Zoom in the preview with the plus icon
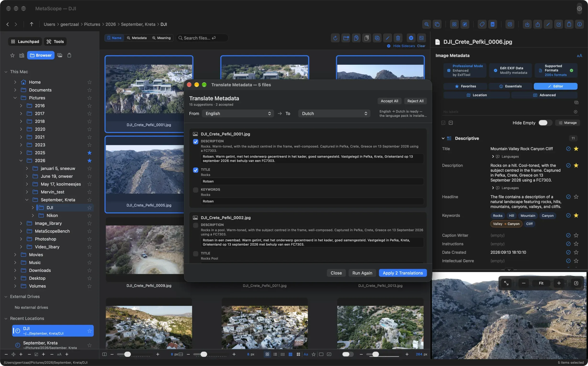The width and height of the screenshot is (588, 366). pyautogui.click(x=559, y=283)
